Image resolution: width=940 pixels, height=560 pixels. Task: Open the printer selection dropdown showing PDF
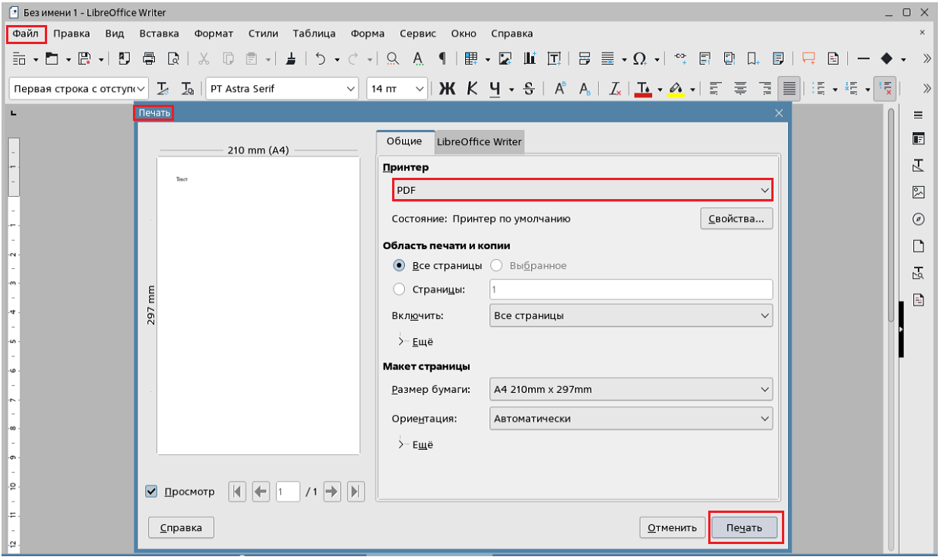583,190
